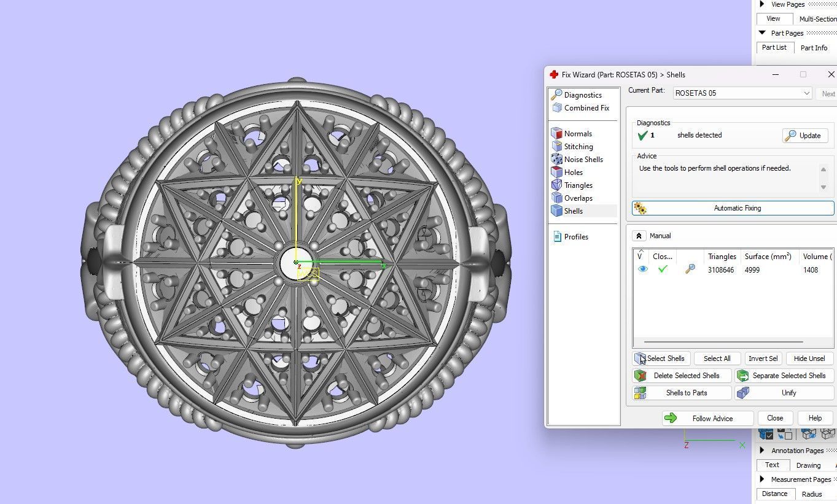Click Delete Selected Shells
Viewport: 837px width, 504px height.
point(682,376)
